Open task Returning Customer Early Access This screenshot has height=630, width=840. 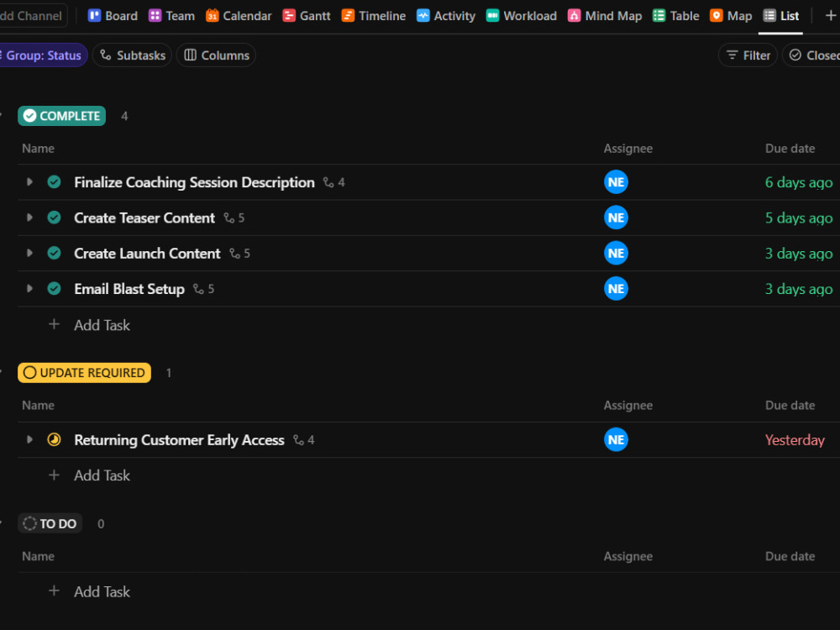coord(179,440)
